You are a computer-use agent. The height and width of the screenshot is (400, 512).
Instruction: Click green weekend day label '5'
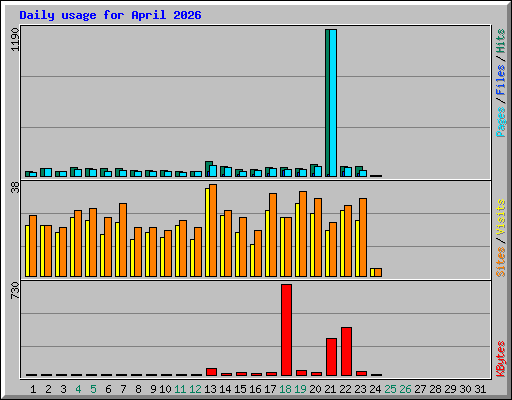93,389
